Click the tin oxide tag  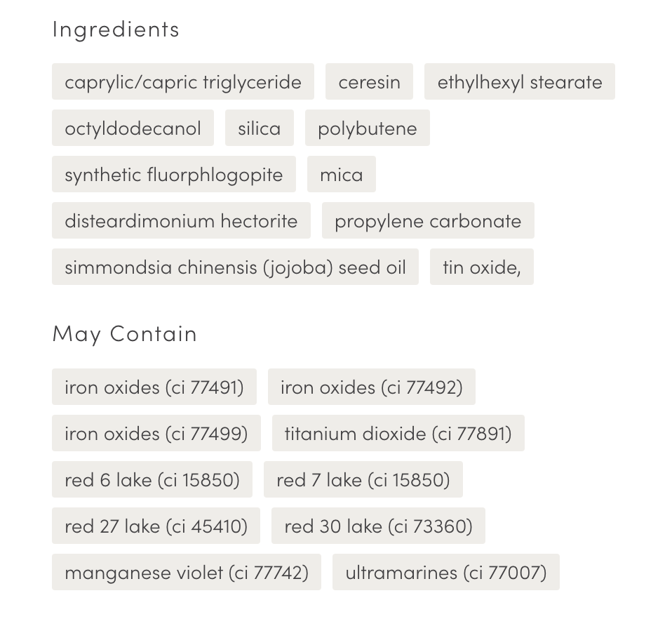coord(481,267)
